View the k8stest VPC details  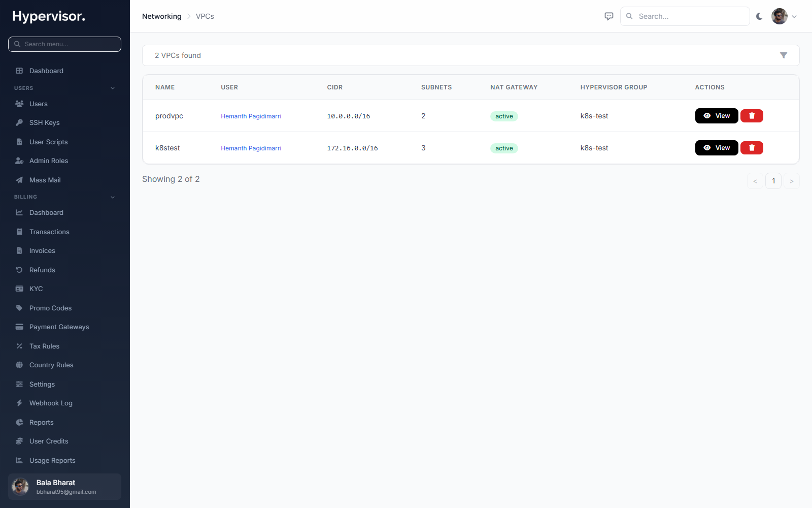(717, 148)
